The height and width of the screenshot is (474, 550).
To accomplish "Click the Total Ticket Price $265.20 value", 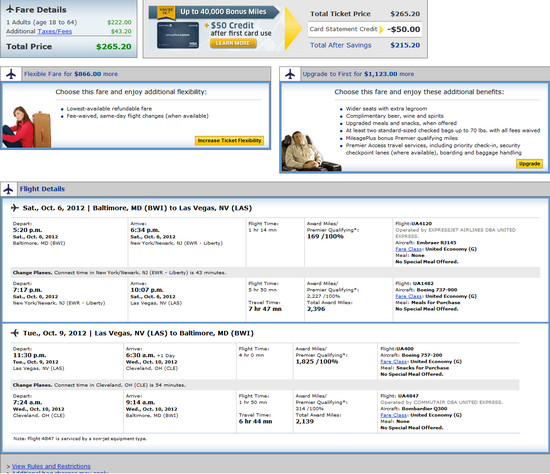I will point(405,14).
